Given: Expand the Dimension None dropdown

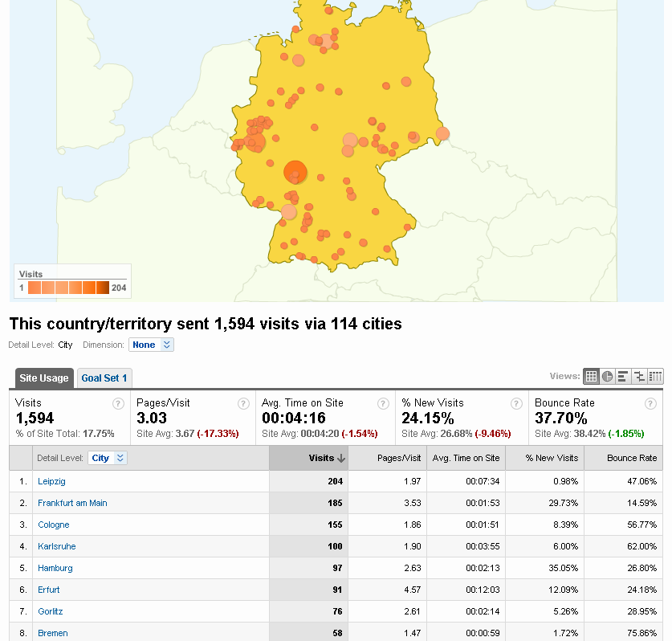Looking at the screenshot, I should 151,345.
